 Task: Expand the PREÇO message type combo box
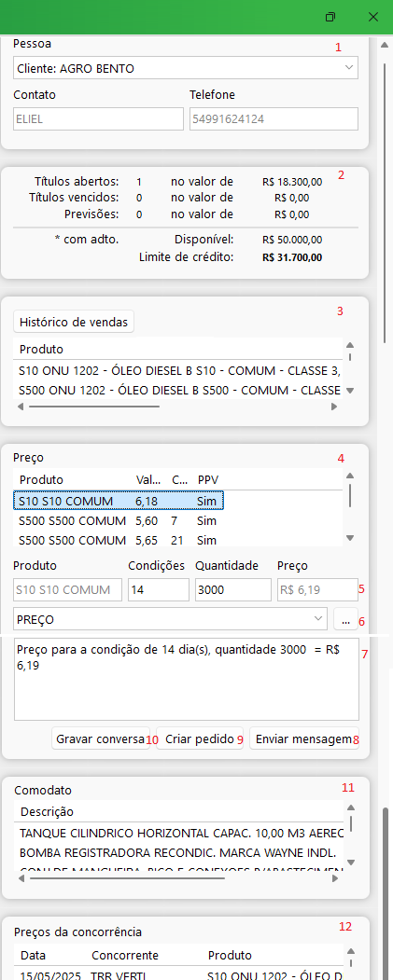170,619
